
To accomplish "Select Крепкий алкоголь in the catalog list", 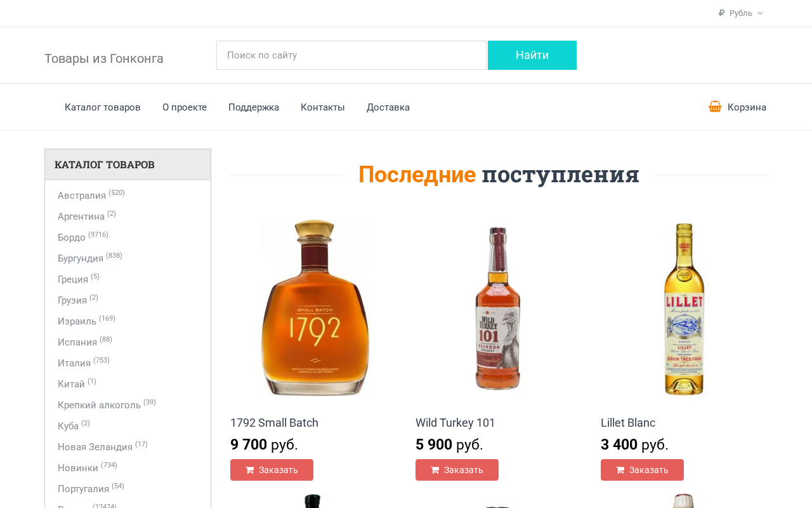I will click(x=99, y=405).
